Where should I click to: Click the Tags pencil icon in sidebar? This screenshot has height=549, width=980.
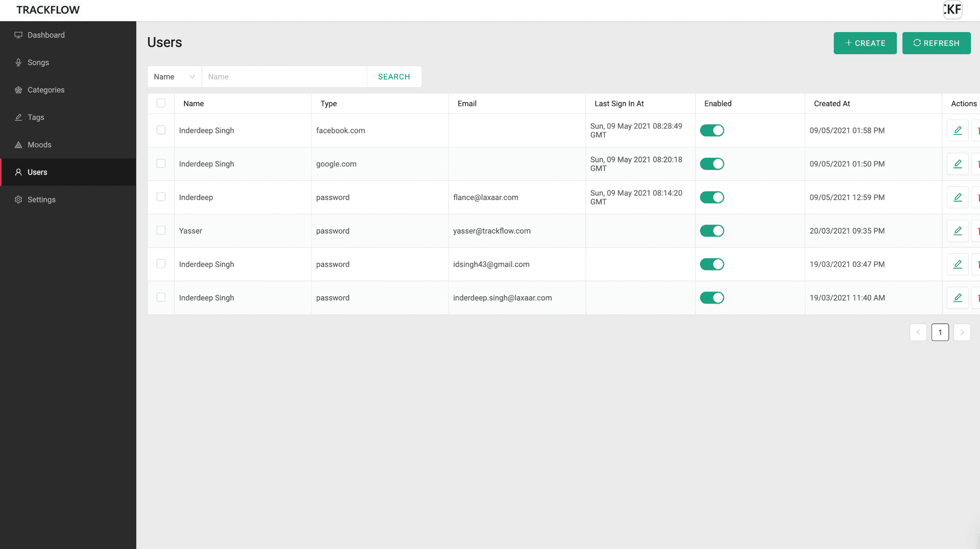pyautogui.click(x=18, y=117)
